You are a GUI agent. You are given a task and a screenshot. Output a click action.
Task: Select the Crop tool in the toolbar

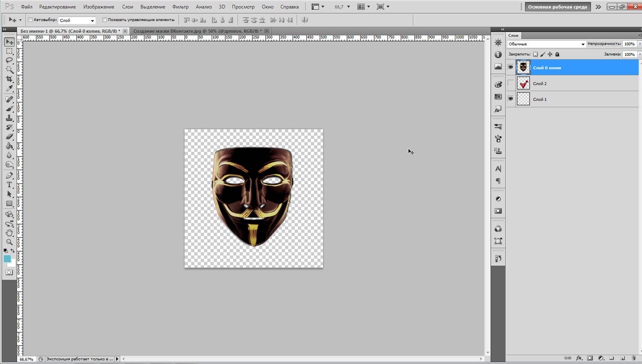[x=9, y=79]
